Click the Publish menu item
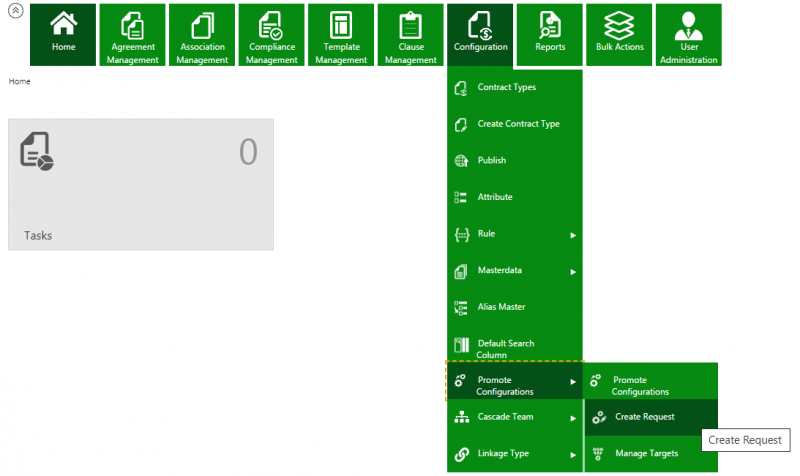 click(x=492, y=160)
